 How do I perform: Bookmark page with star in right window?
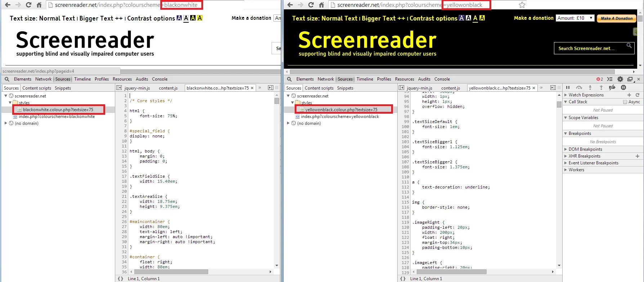[522, 5]
